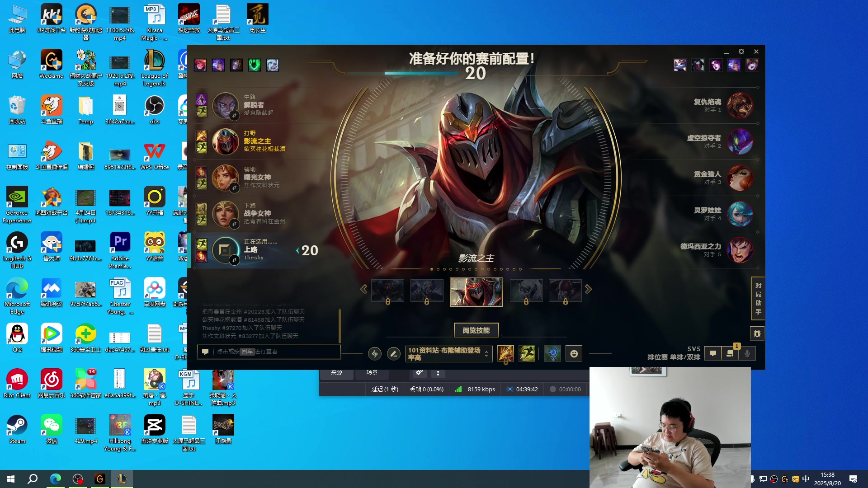Select 回收站 recycle bin icon
The height and width of the screenshot is (488, 868).
(x=17, y=110)
